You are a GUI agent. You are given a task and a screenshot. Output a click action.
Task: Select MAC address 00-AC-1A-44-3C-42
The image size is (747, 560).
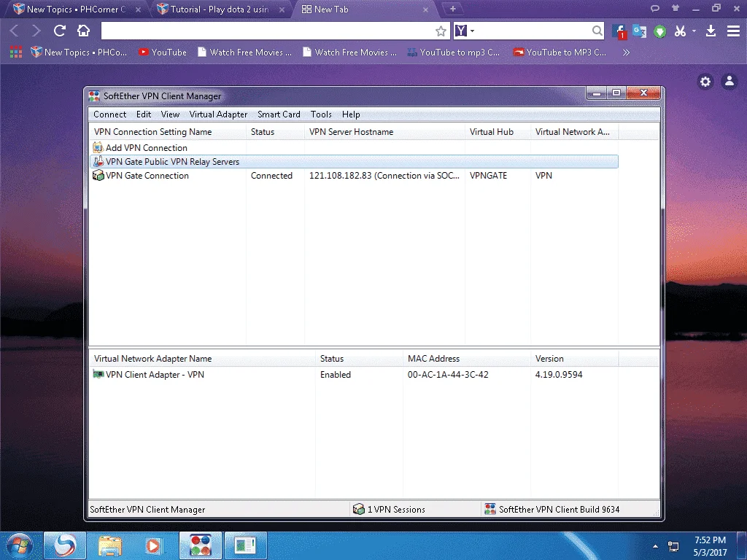(x=448, y=375)
